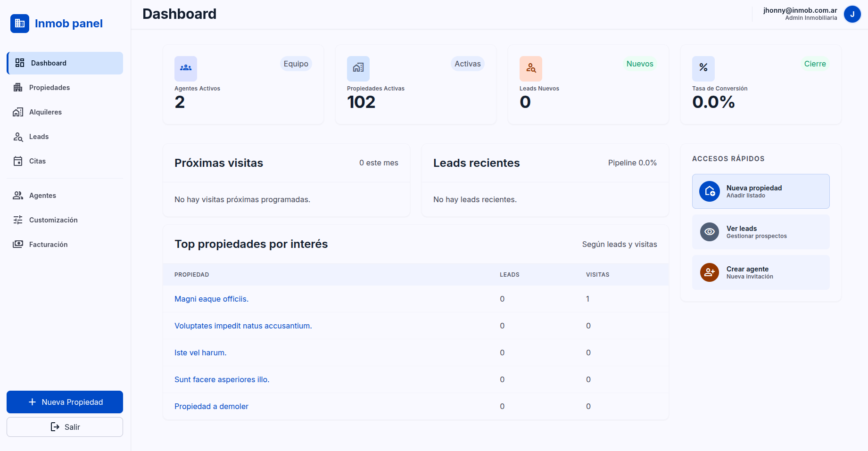Open the Propiedades menu item

pyautogui.click(x=65, y=88)
